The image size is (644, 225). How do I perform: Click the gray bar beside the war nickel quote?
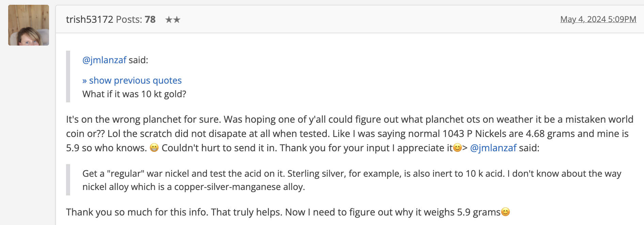click(x=68, y=180)
